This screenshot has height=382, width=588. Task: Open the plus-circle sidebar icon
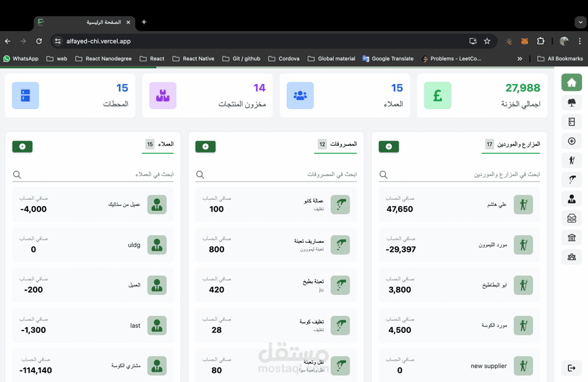[571, 141]
